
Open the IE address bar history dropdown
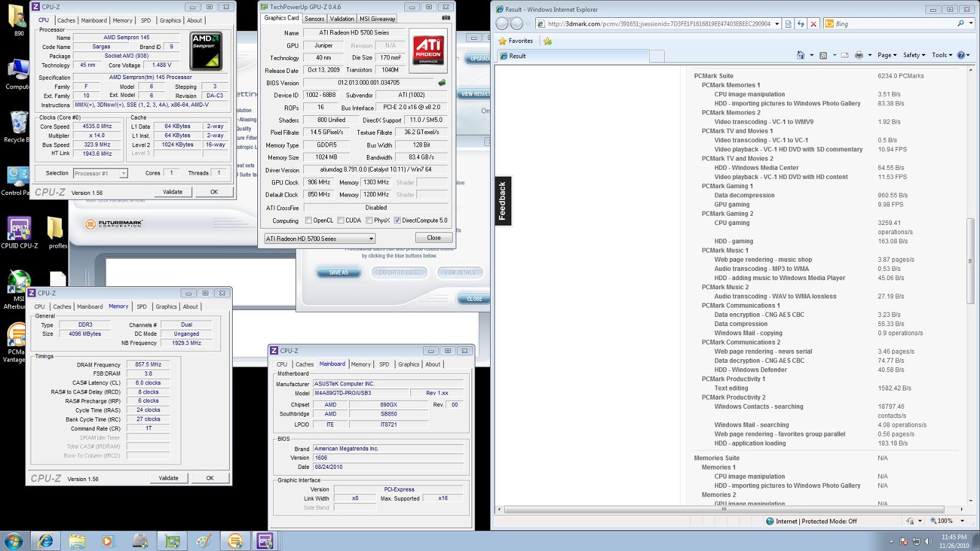click(777, 24)
